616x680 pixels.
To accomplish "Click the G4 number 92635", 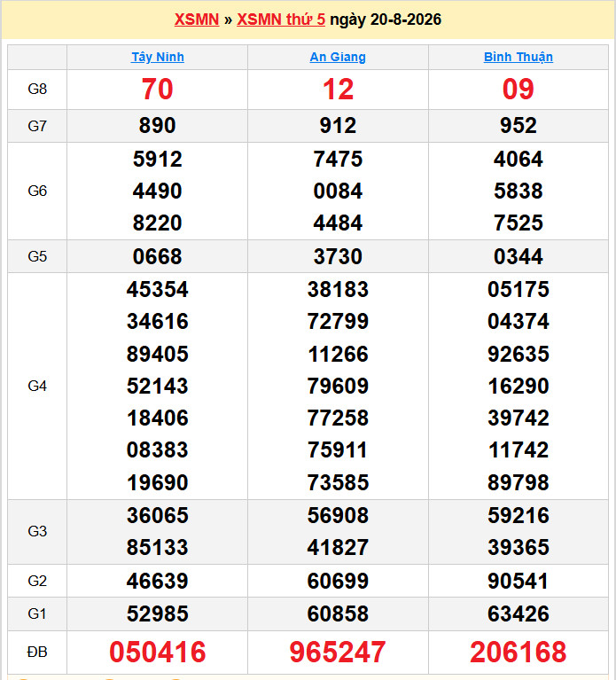I will coord(518,354).
